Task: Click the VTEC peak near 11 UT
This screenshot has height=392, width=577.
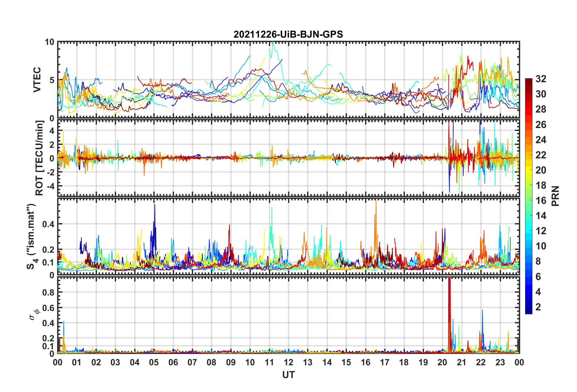Action: (273, 50)
